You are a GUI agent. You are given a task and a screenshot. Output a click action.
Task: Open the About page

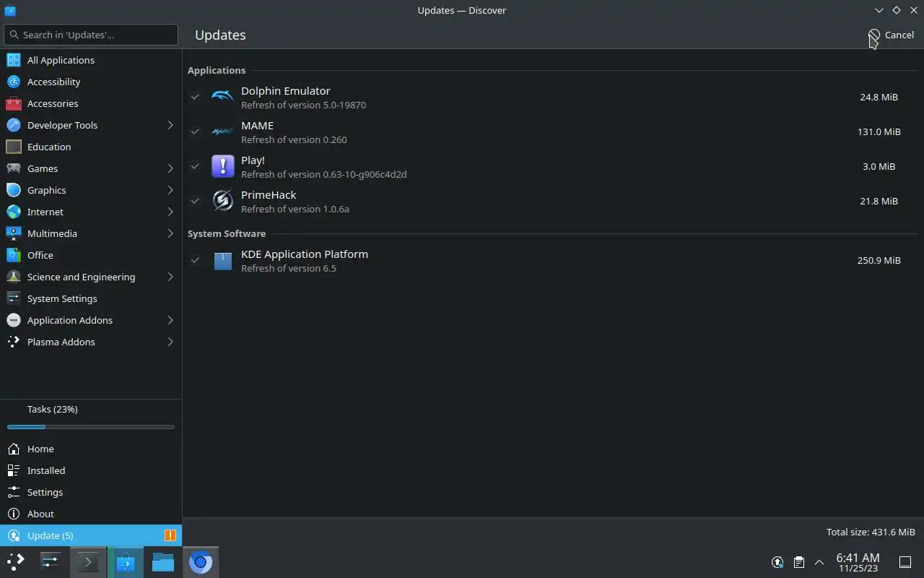[x=91, y=514]
